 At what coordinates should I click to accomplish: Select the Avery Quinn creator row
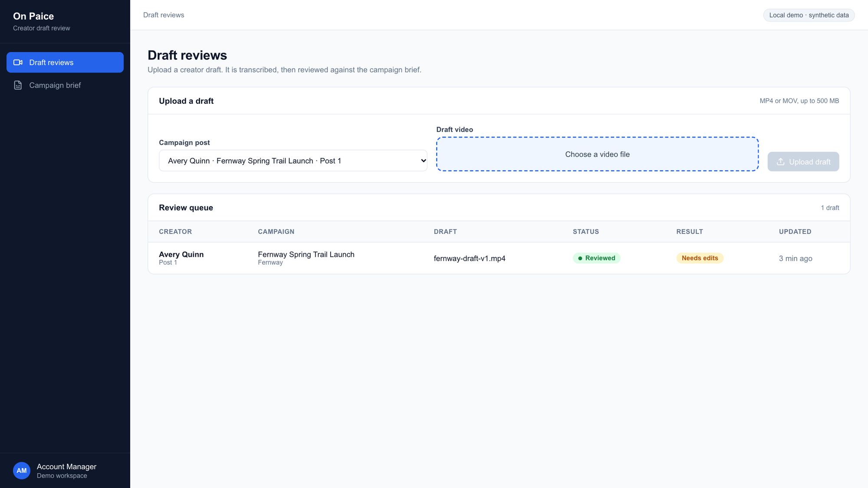pyautogui.click(x=499, y=258)
